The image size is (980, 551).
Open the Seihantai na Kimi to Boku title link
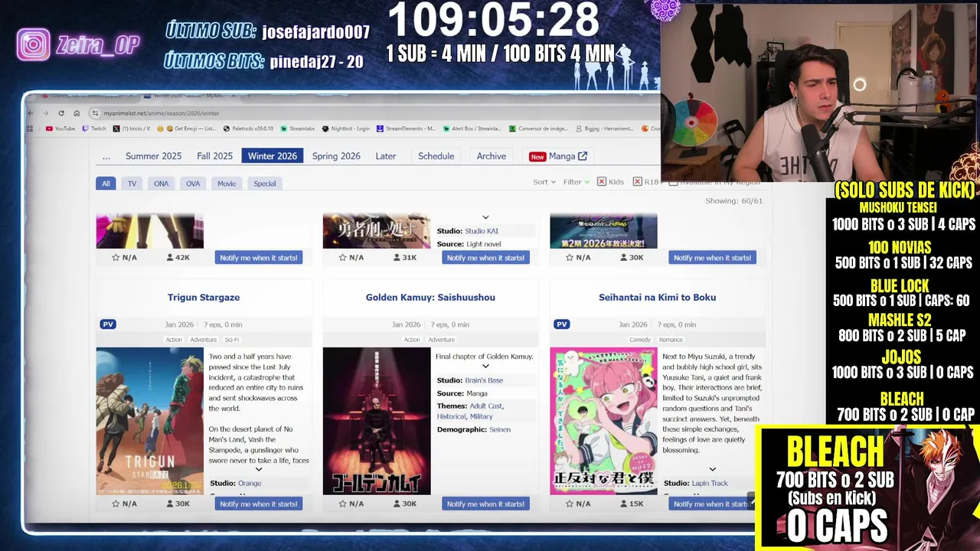[x=658, y=297]
